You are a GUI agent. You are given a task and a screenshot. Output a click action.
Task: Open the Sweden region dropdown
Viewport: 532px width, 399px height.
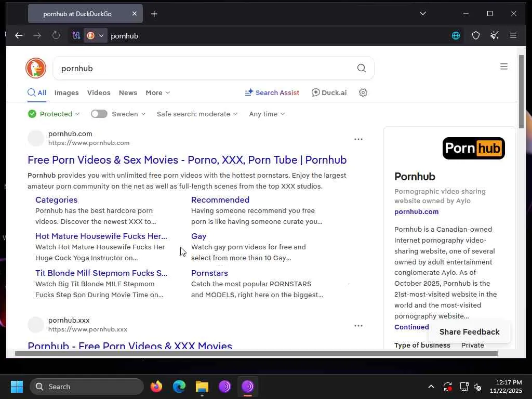[129, 114]
